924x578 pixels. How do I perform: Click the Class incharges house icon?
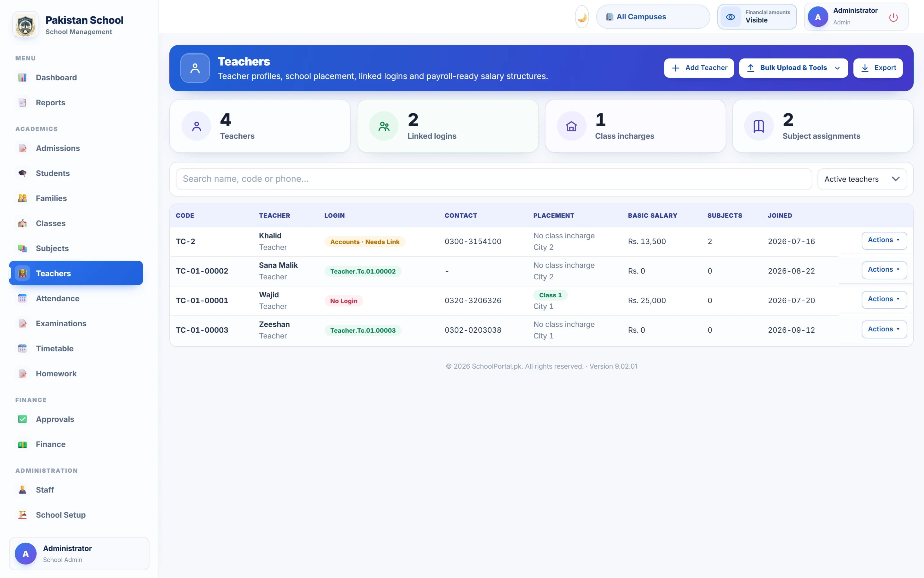coord(571,126)
